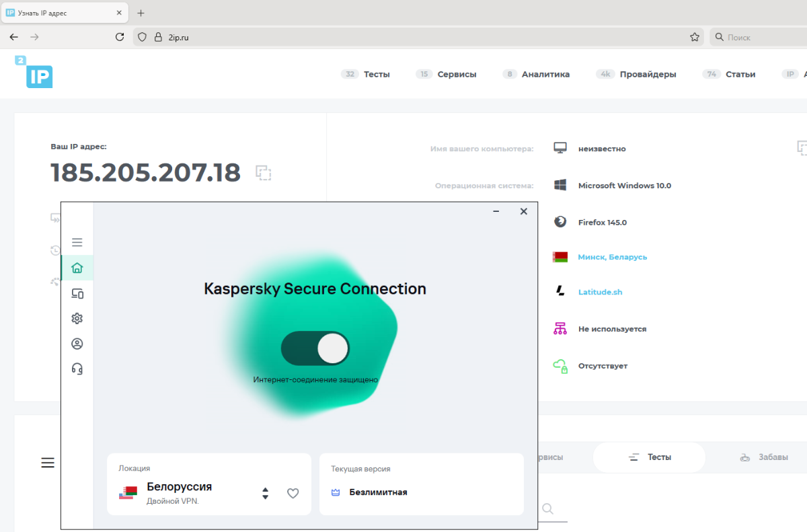
Task: Click the Firefox Поиск search box
Action: point(759,38)
